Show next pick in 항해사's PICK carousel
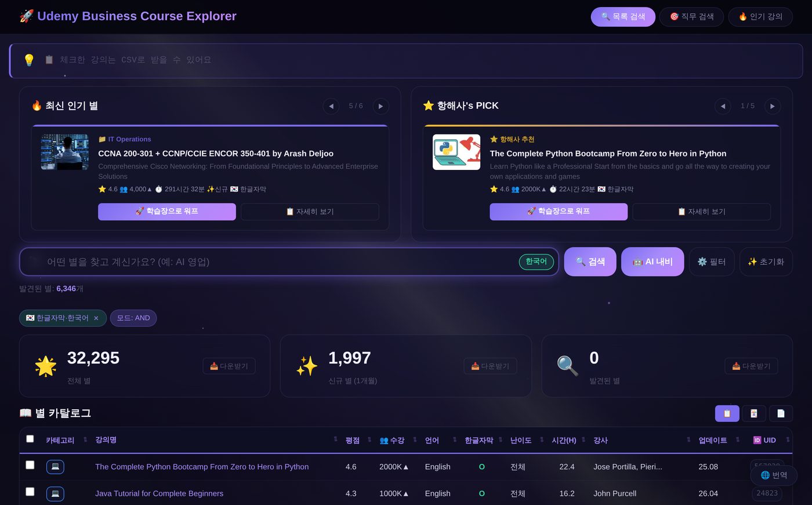The height and width of the screenshot is (505, 812). tap(772, 106)
